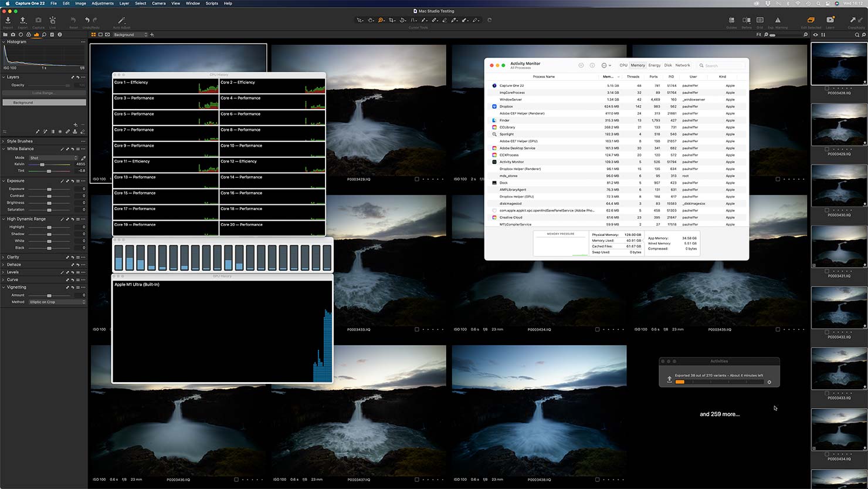Toggle Exposure Warning triangle

(778, 21)
